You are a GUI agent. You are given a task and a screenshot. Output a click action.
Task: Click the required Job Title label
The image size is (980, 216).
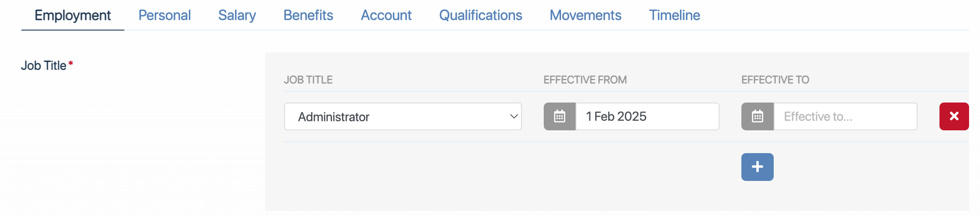click(x=44, y=66)
